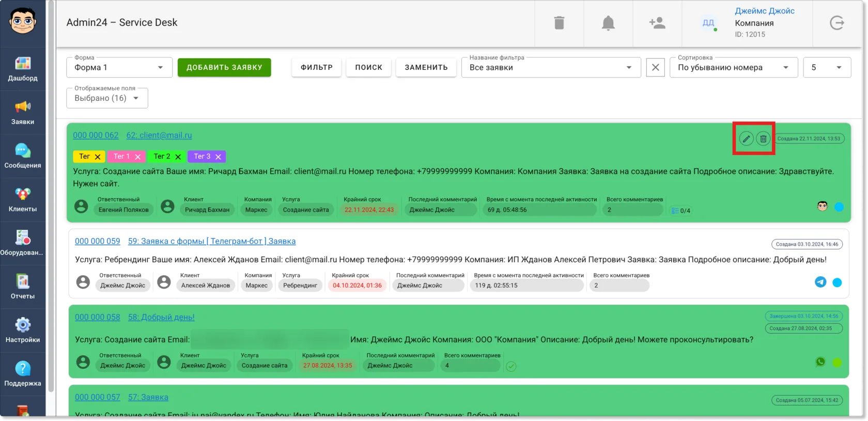Edit ticket 62 with pencil icon

pyautogui.click(x=746, y=139)
